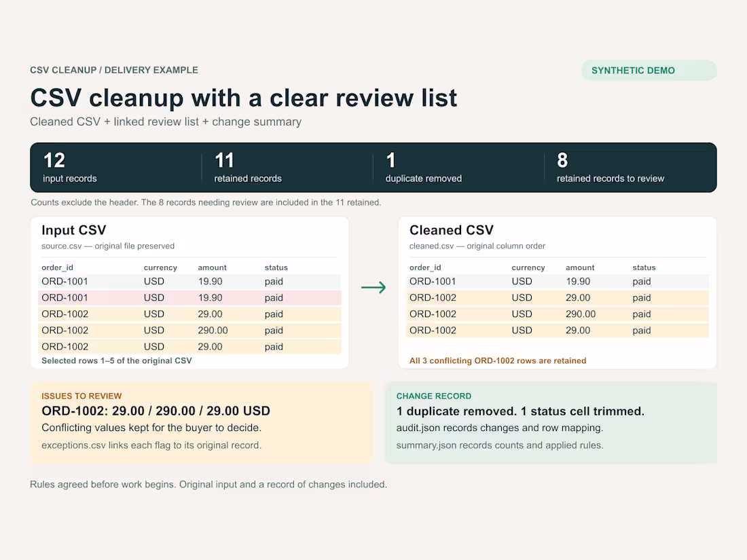Viewport: 747px width, 560px height.
Task: Click the '12 input records' stat
Action: [x=69, y=168]
